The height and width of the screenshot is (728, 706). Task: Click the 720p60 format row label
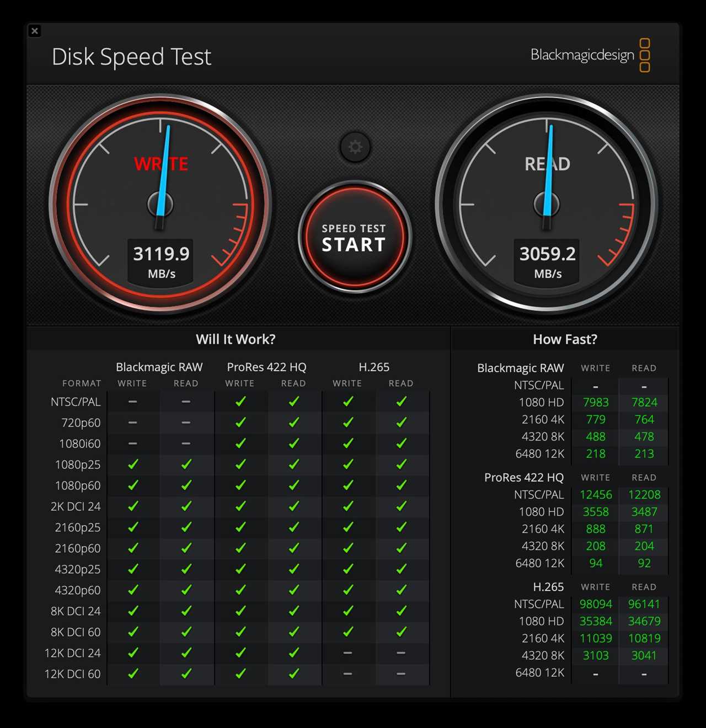81,423
